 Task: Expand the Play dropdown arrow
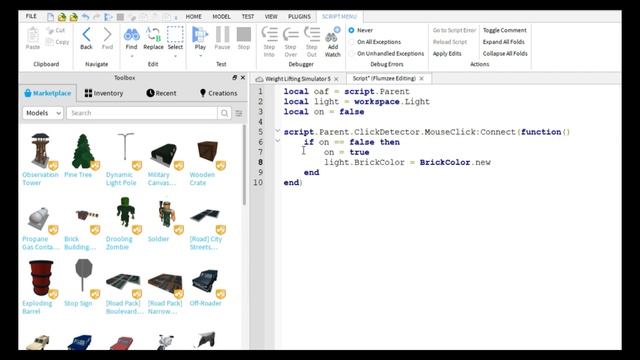[200, 56]
